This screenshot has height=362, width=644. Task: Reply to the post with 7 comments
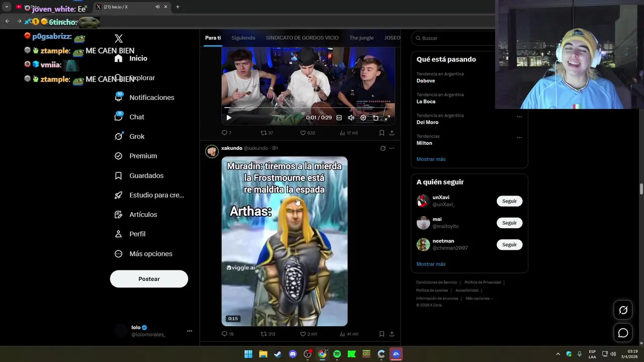pos(226,133)
